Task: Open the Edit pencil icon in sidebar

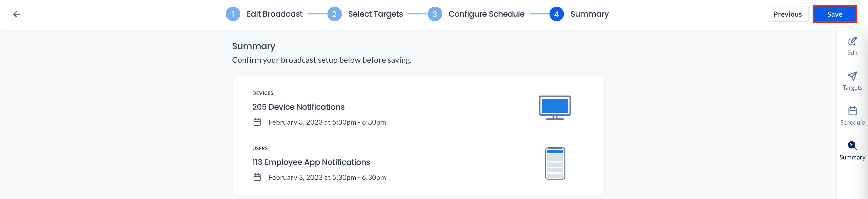Action: [x=852, y=42]
